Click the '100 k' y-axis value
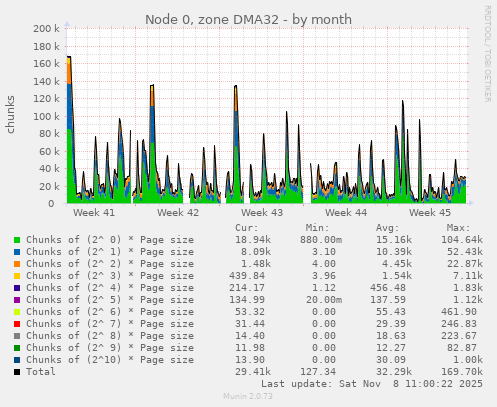This screenshot has width=497, height=407. (x=46, y=116)
